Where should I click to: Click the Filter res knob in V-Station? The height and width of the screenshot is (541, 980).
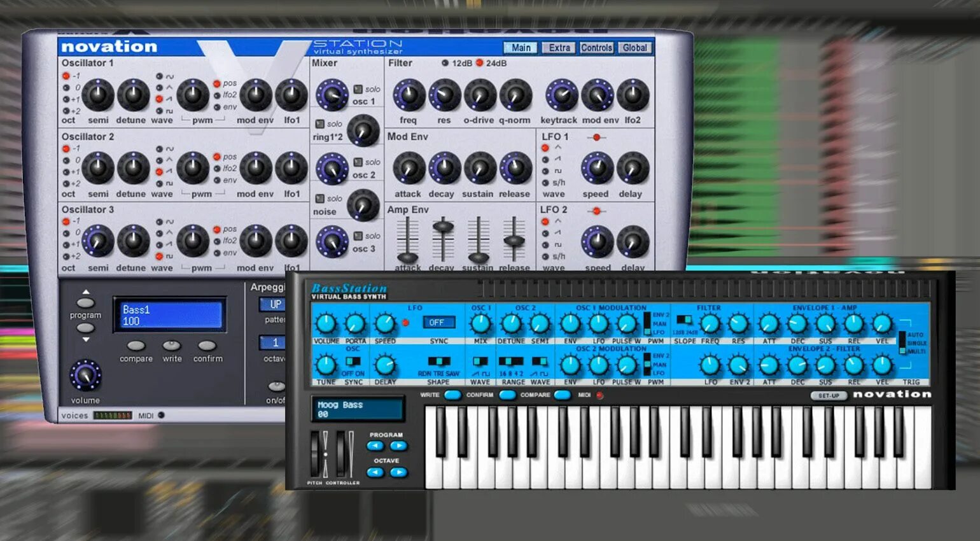tap(444, 95)
